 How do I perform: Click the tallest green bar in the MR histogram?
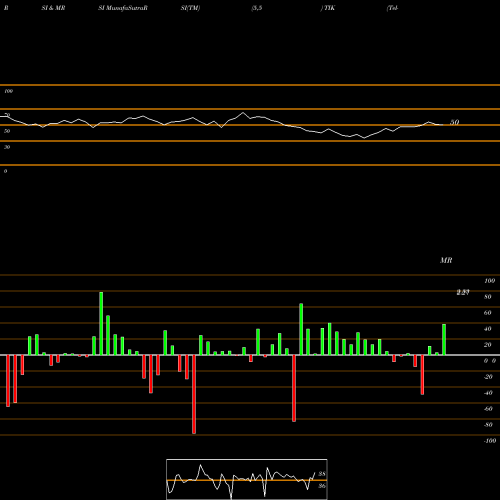101,323
